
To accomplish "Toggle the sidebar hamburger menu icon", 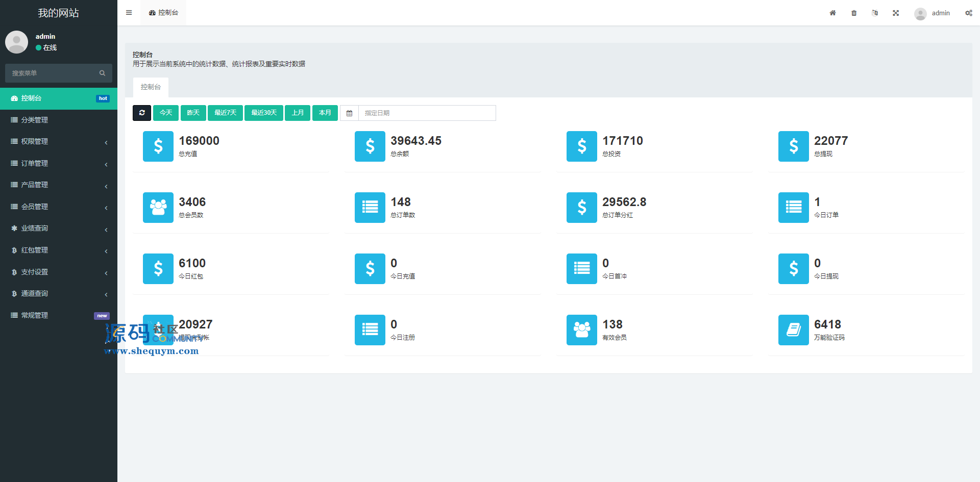I will pos(129,13).
